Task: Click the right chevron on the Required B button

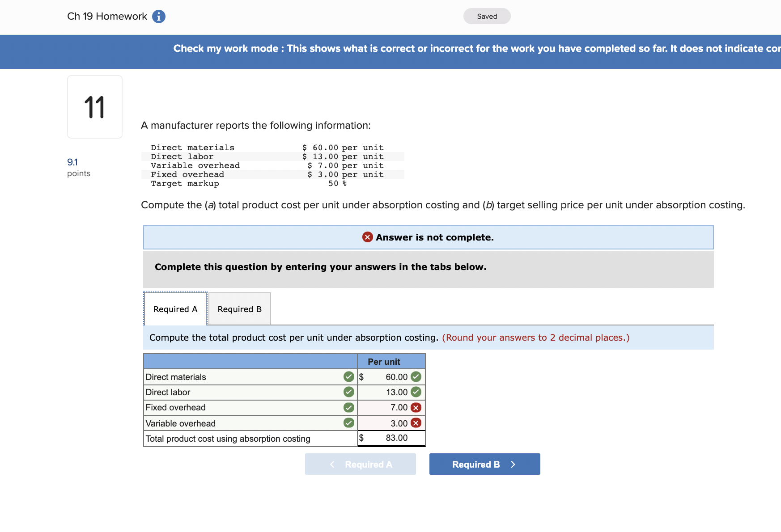Action: click(513, 464)
